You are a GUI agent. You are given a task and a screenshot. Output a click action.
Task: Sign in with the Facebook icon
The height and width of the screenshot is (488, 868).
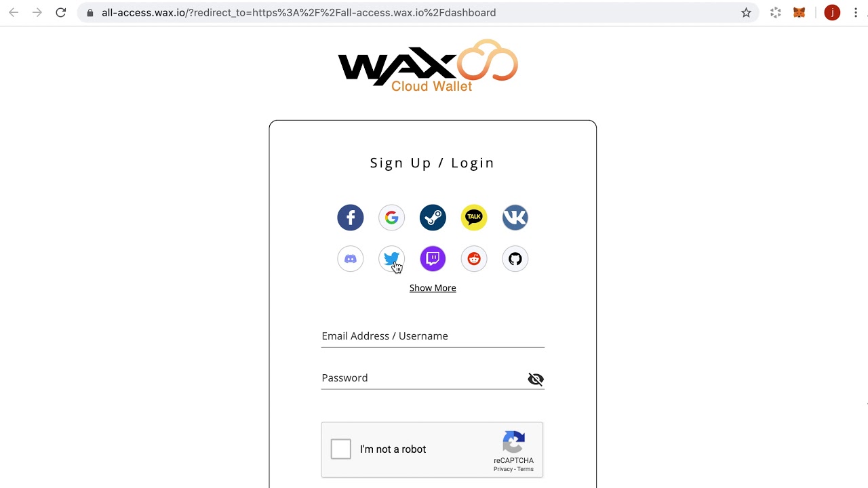[x=351, y=218]
